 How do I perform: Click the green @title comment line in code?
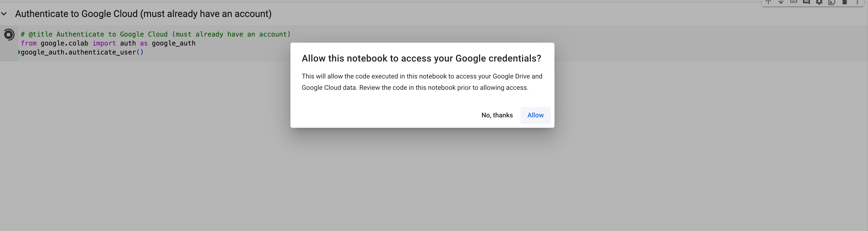click(x=155, y=34)
